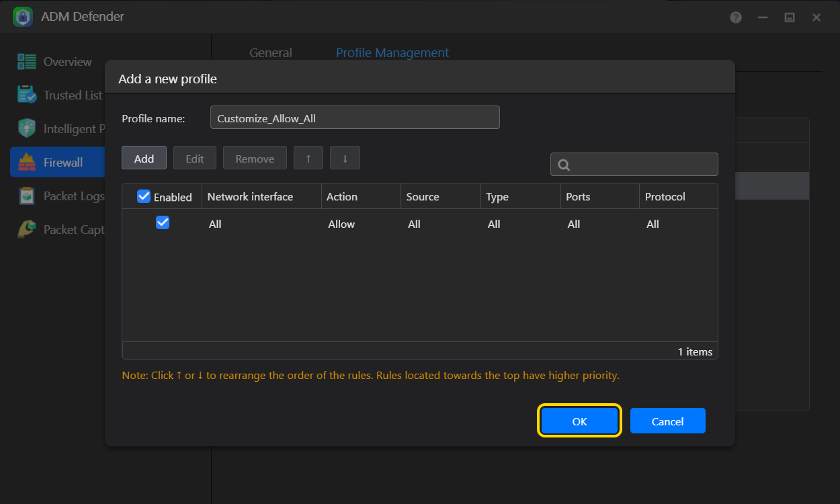Select Firewall in the sidebar
The height and width of the screenshot is (504, 840).
58,162
